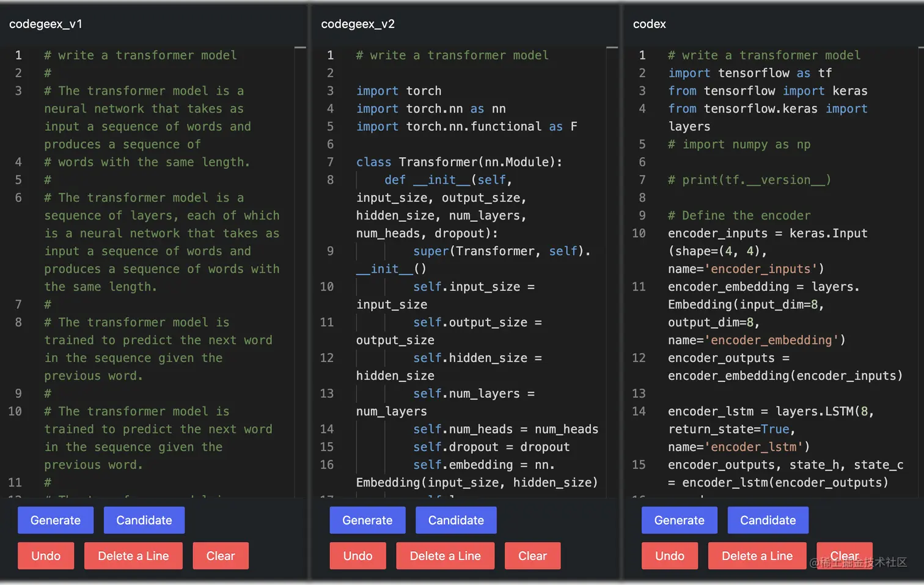The width and height of the screenshot is (924, 585).
Task: Click 'self.input_size =' line in codegeex_v2
Action: 474,287
